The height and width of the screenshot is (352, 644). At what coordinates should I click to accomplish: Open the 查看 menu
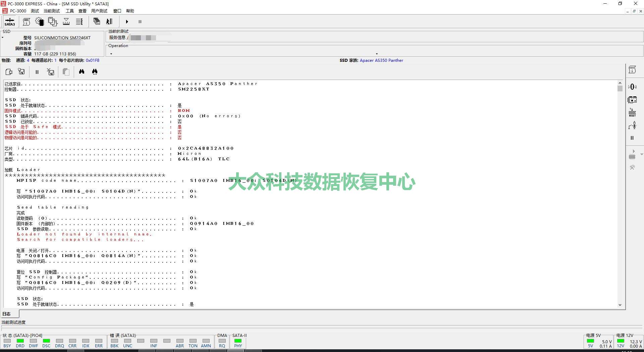83,11
